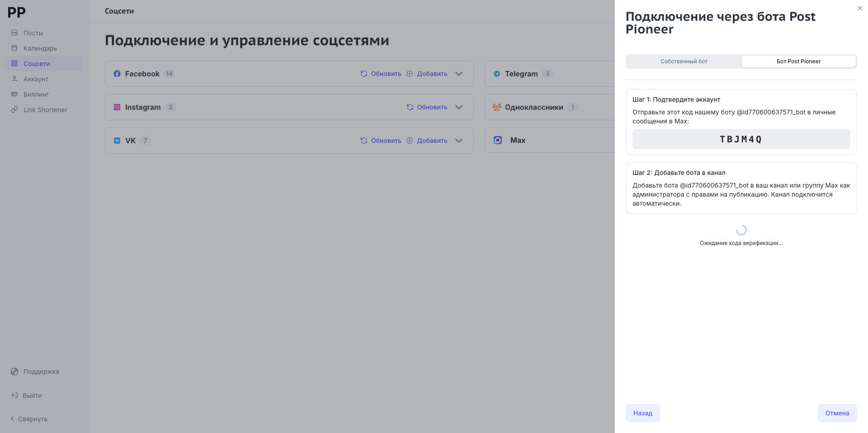Click the Max messenger logo icon

coord(498,140)
